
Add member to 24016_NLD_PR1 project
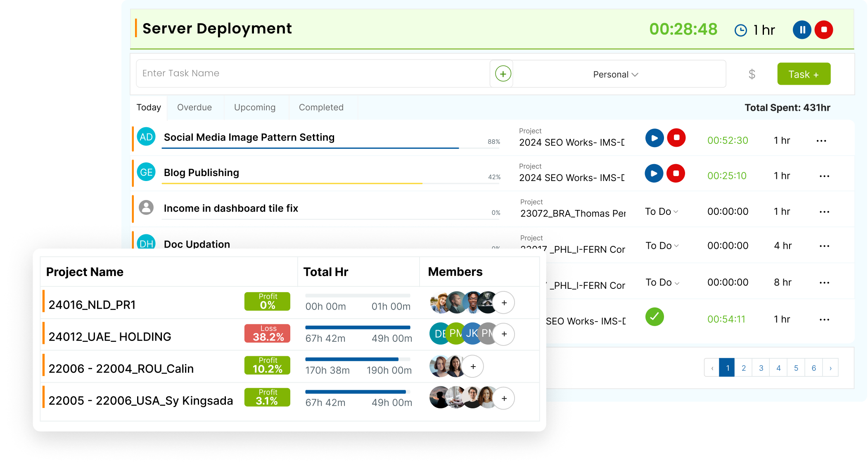504,303
